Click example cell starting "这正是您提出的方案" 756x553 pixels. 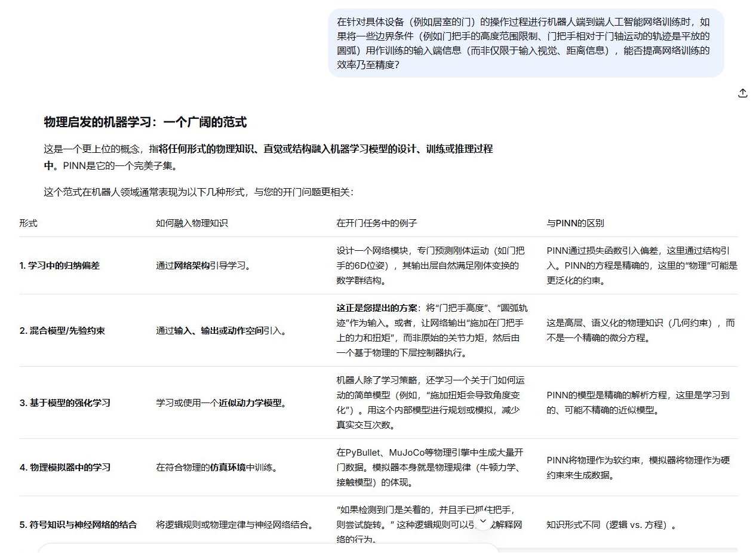tap(432, 330)
